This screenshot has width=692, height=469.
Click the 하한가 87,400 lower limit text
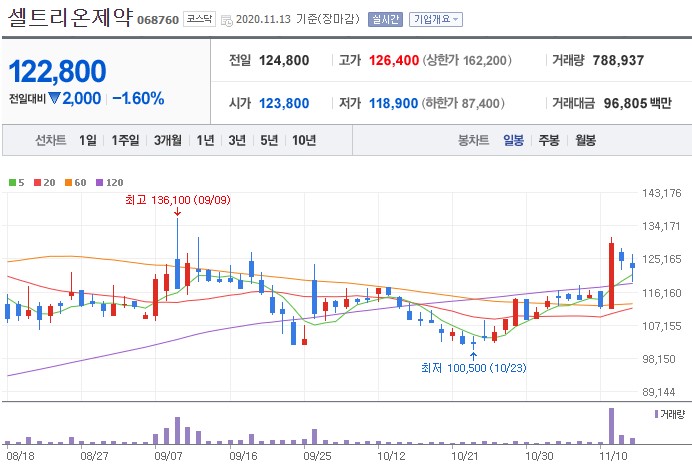(463, 103)
